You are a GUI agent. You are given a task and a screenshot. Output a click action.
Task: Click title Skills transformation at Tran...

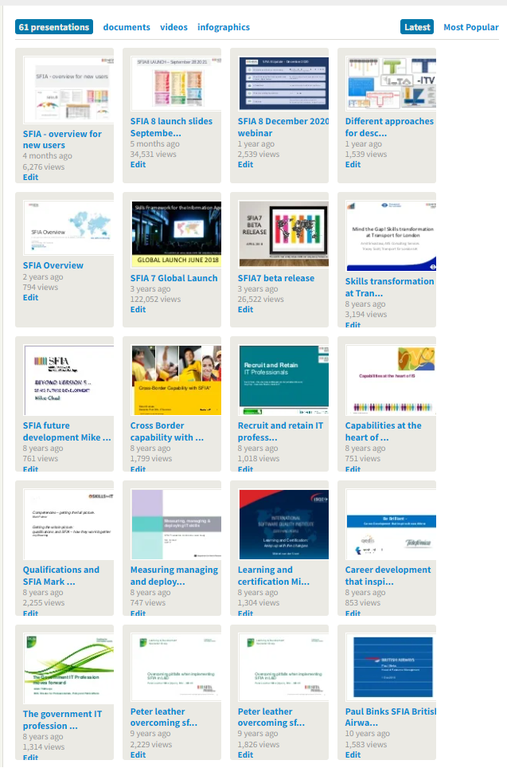tap(389, 287)
